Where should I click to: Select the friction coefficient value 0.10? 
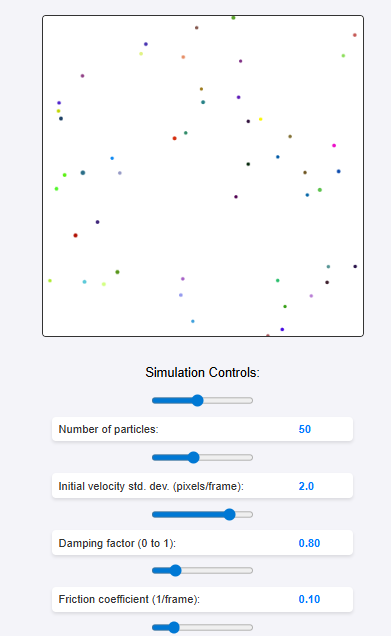309,599
